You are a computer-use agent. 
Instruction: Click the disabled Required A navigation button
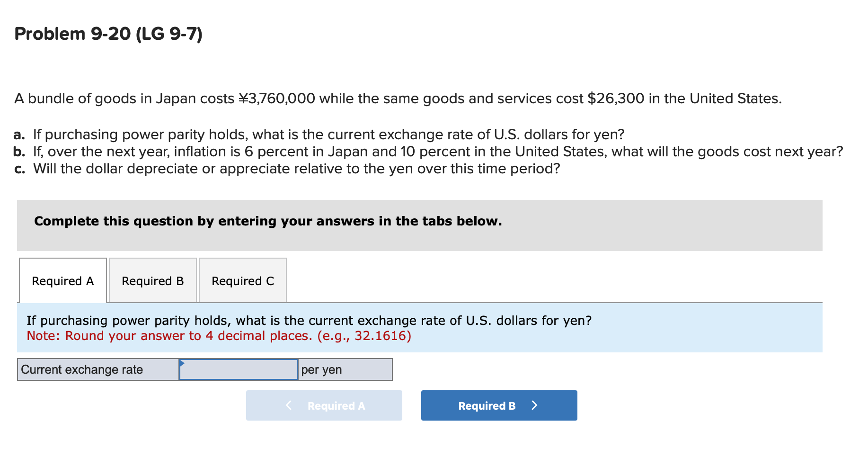pyautogui.click(x=324, y=405)
